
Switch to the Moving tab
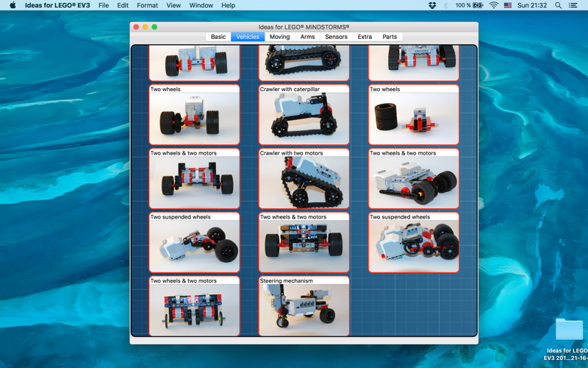pyautogui.click(x=279, y=37)
